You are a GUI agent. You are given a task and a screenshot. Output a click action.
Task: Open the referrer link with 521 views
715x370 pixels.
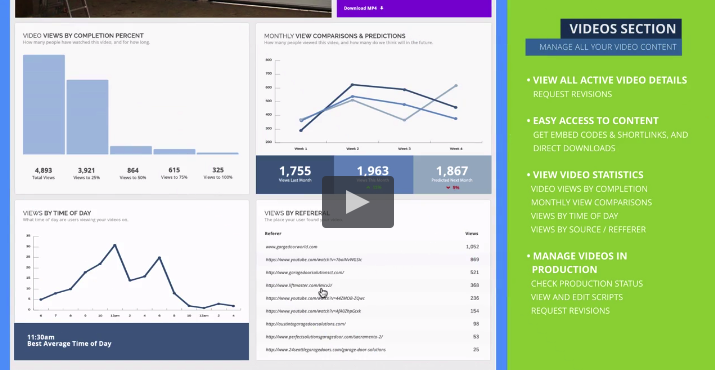click(305, 272)
